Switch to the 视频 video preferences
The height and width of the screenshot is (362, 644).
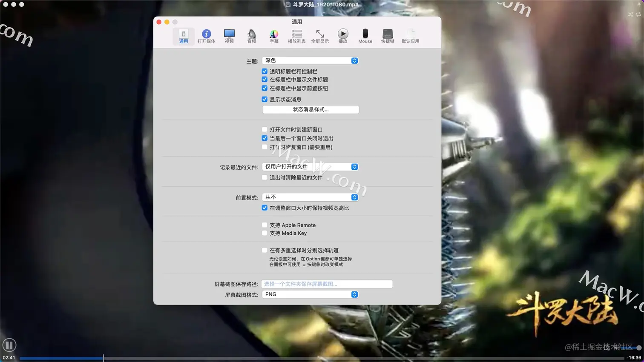tap(229, 36)
